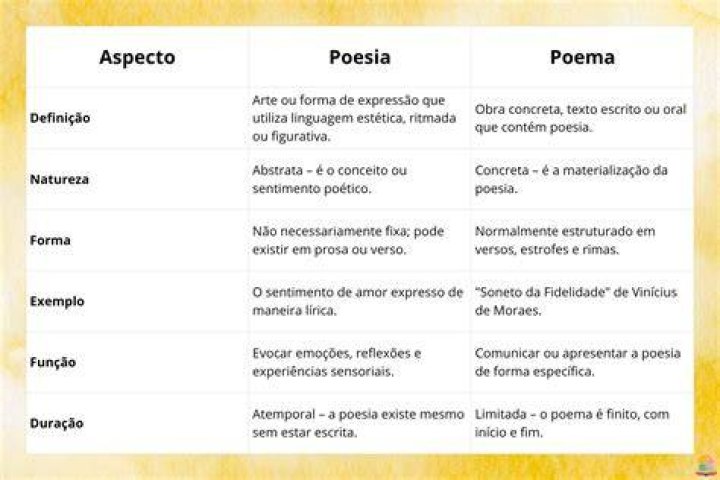Image resolution: width=720 pixels, height=480 pixels.
Task: Click the 'Normalmente estruturado em versos' cell
Action: point(565,240)
